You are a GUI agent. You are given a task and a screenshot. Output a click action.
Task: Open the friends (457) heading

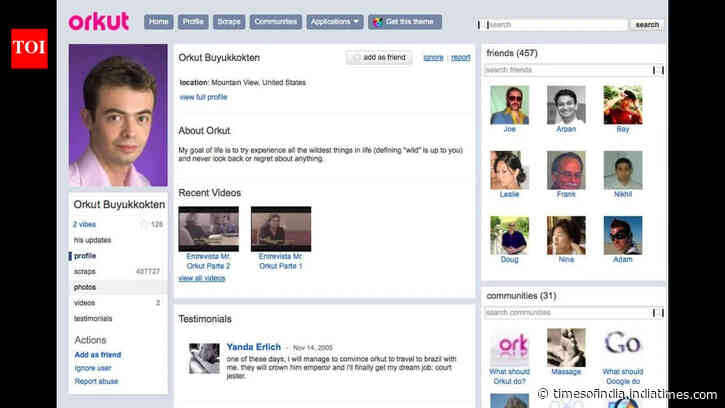512,53
